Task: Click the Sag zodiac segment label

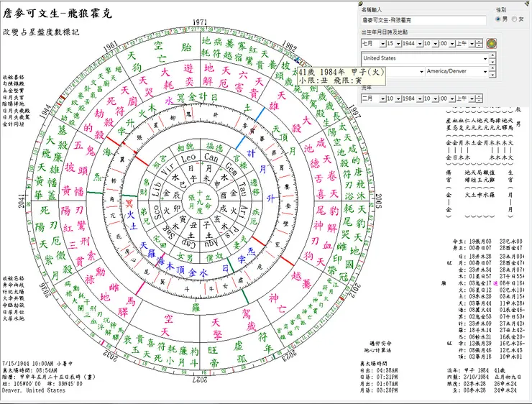Action: click(x=169, y=231)
